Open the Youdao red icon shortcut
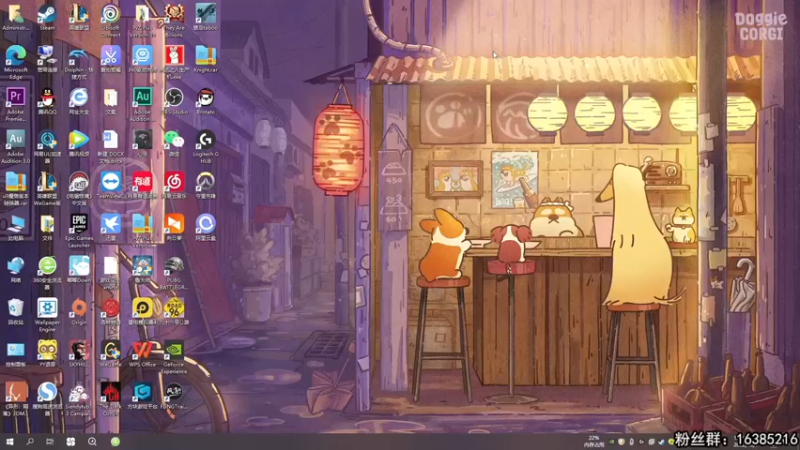The height and width of the screenshot is (450, 800). [x=142, y=186]
